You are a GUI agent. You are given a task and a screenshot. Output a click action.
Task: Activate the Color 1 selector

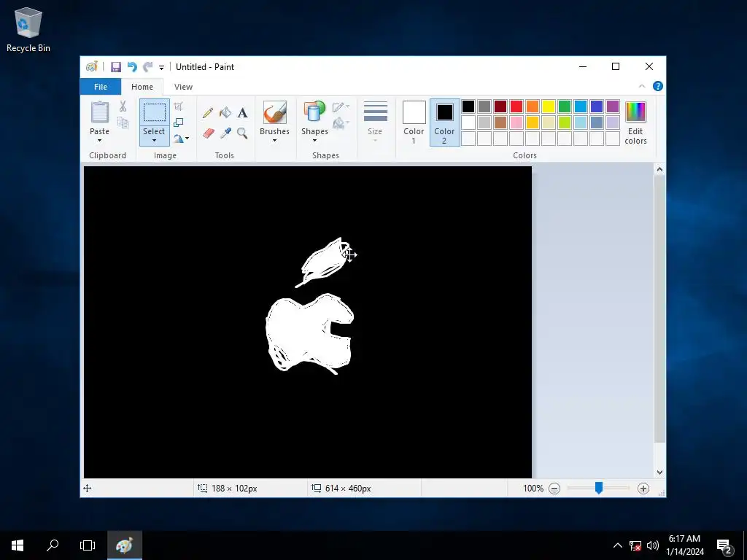(414, 122)
